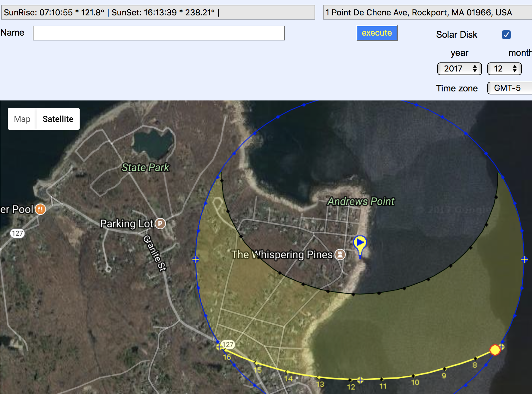Click the hour 10 marker on sun path
The width and height of the screenshot is (532, 394).
pyautogui.click(x=413, y=376)
